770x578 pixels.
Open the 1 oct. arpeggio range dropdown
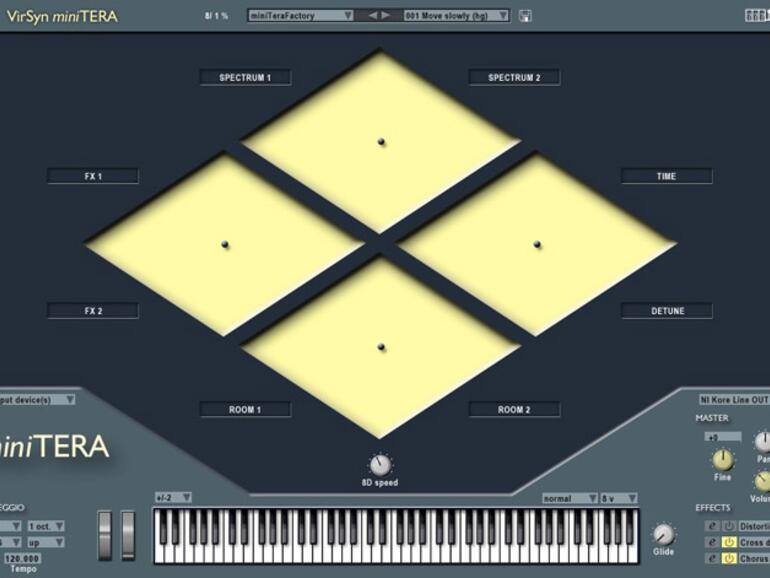pos(46,526)
